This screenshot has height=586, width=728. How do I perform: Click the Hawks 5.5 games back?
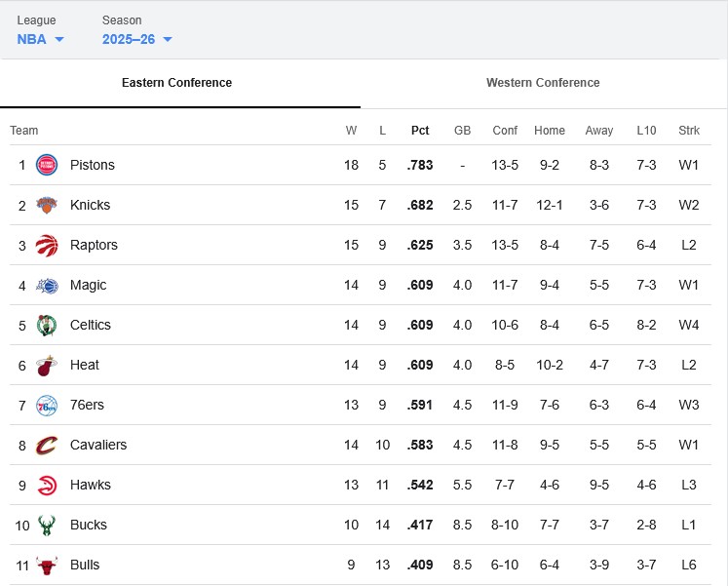click(x=462, y=485)
